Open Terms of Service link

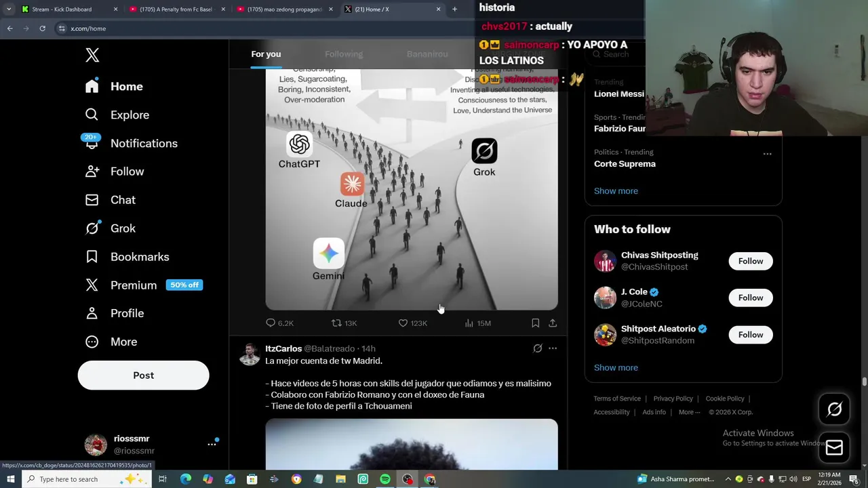(617, 399)
